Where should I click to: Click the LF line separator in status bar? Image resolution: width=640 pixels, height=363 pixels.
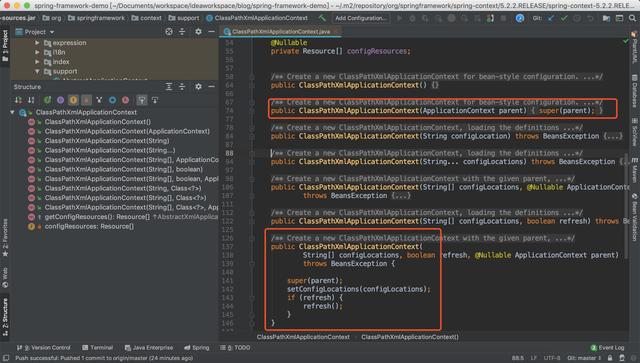click(x=534, y=358)
